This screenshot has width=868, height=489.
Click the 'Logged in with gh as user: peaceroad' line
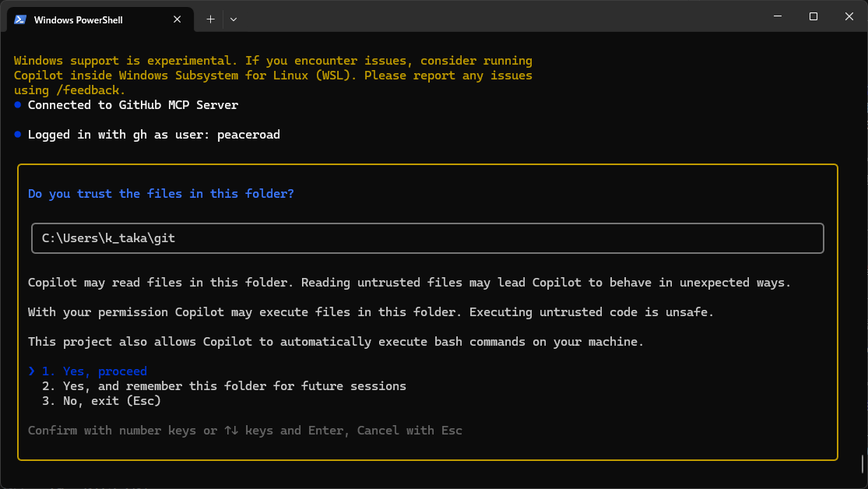pos(154,135)
